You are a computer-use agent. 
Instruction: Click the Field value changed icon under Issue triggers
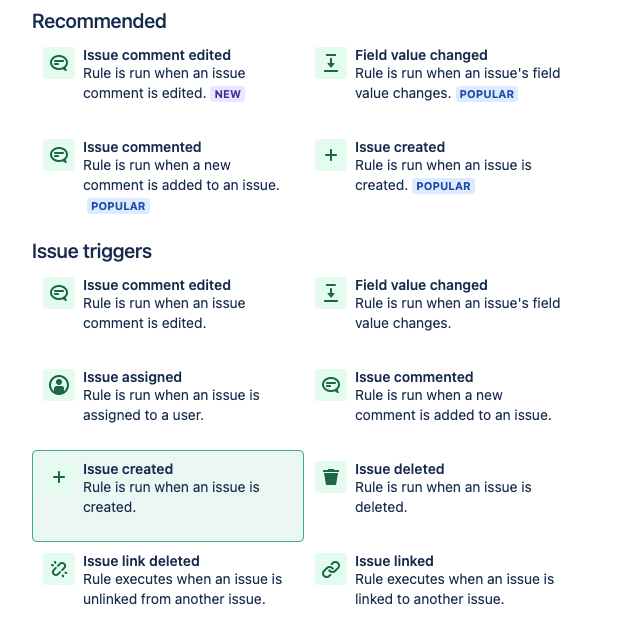pyautogui.click(x=331, y=293)
